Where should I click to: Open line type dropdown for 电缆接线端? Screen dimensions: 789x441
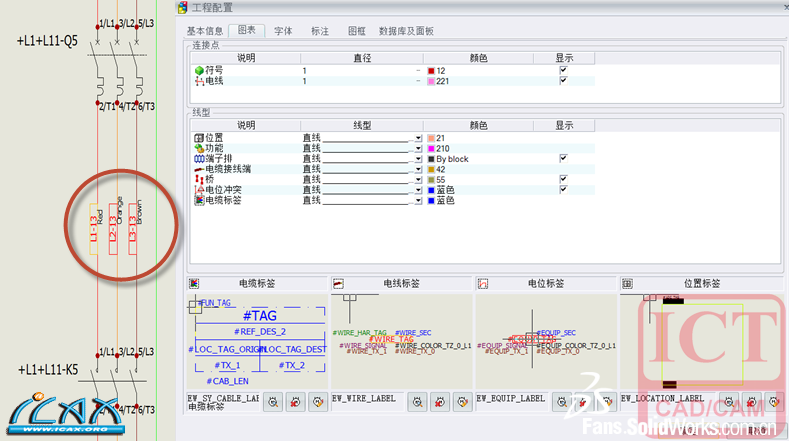(x=418, y=169)
